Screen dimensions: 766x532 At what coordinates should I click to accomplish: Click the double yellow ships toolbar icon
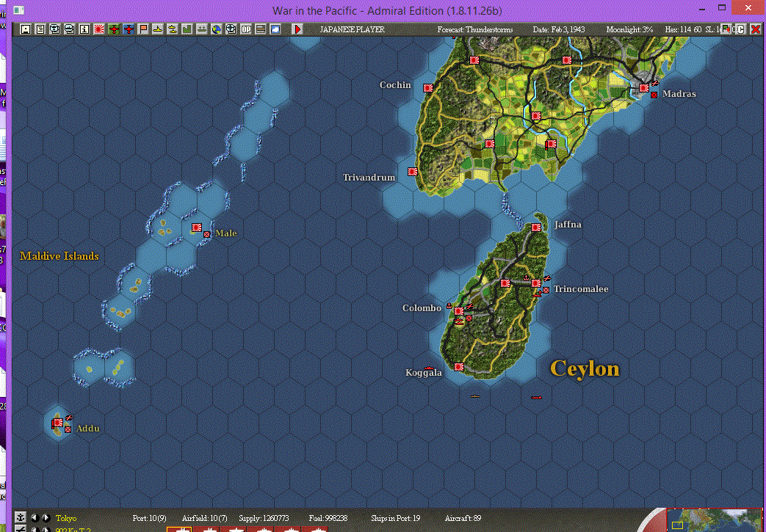pyautogui.click(x=172, y=29)
